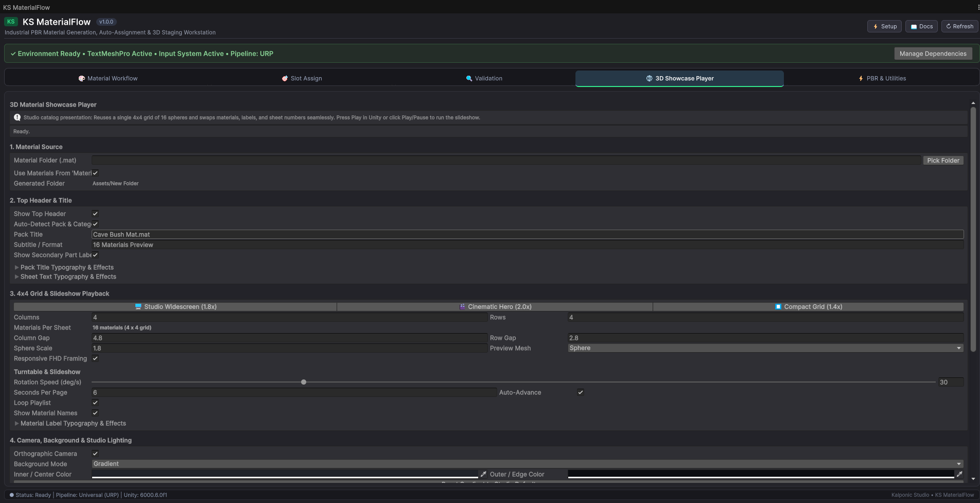Viewport: 980px width, 503px height.
Task: Disable the Auto-Advance checkbox
Action: click(x=581, y=392)
